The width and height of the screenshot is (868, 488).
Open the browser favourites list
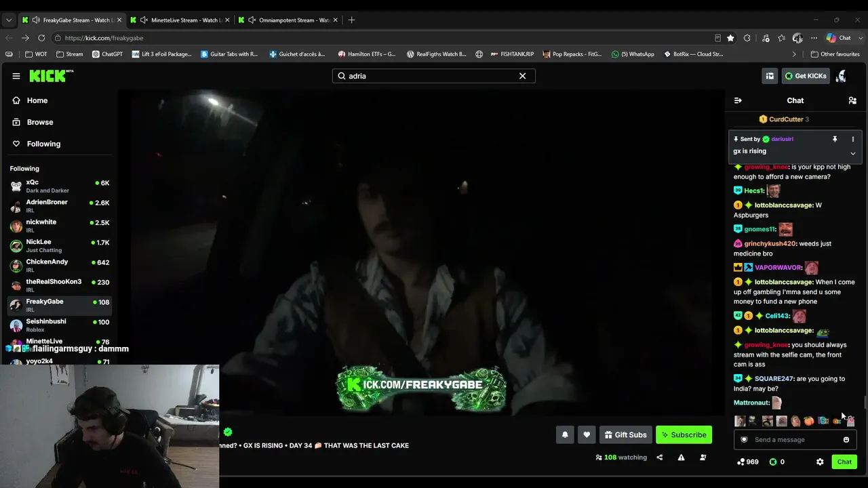click(x=782, y=38)
